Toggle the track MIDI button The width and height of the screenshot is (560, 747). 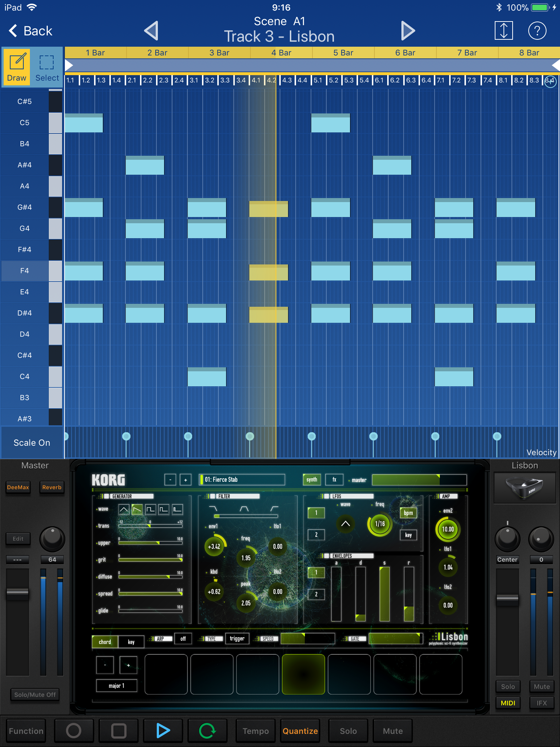click(508, 703)
